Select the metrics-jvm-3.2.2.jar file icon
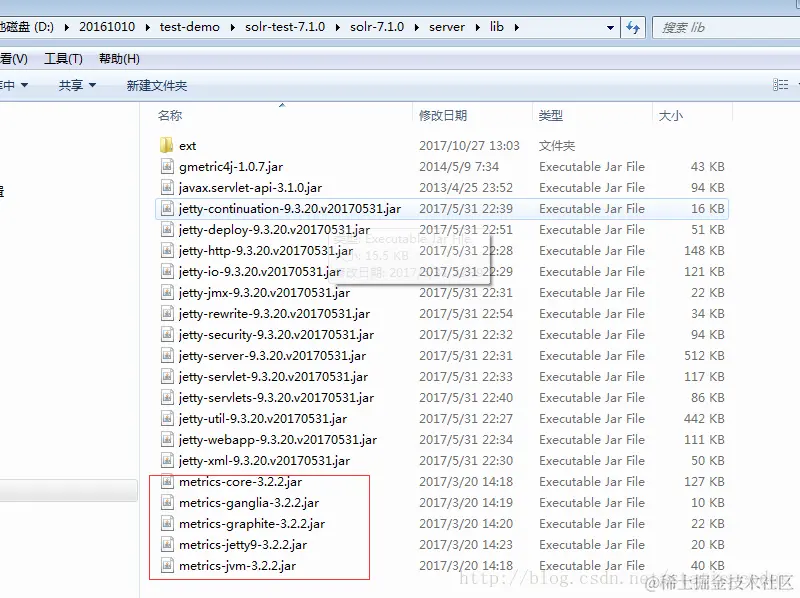Viewport: 800px width, 598px height. click(x=167, y=565)
